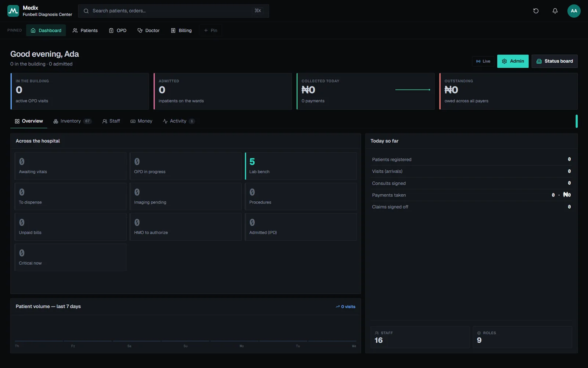588x368 pixels.
Task: Add a new Pin shortcut
Action: 211,30
